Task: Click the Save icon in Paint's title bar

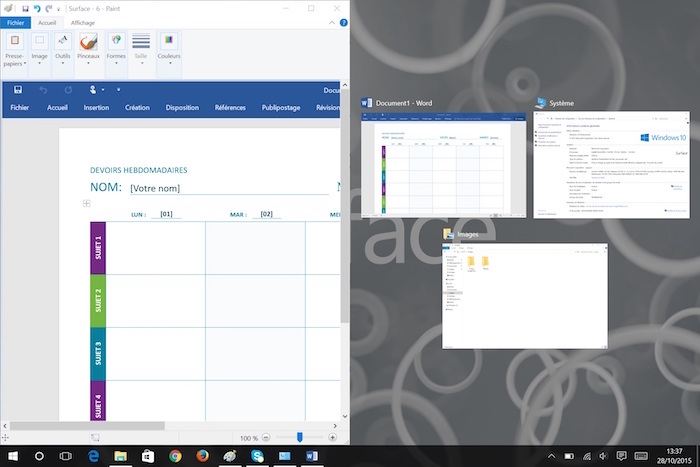Action: [25, 8]
